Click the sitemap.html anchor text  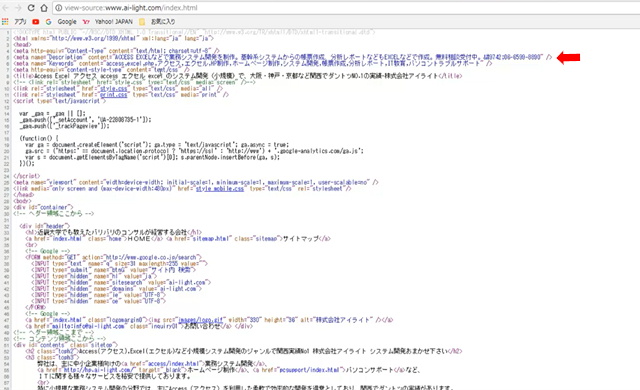(248, 239)
